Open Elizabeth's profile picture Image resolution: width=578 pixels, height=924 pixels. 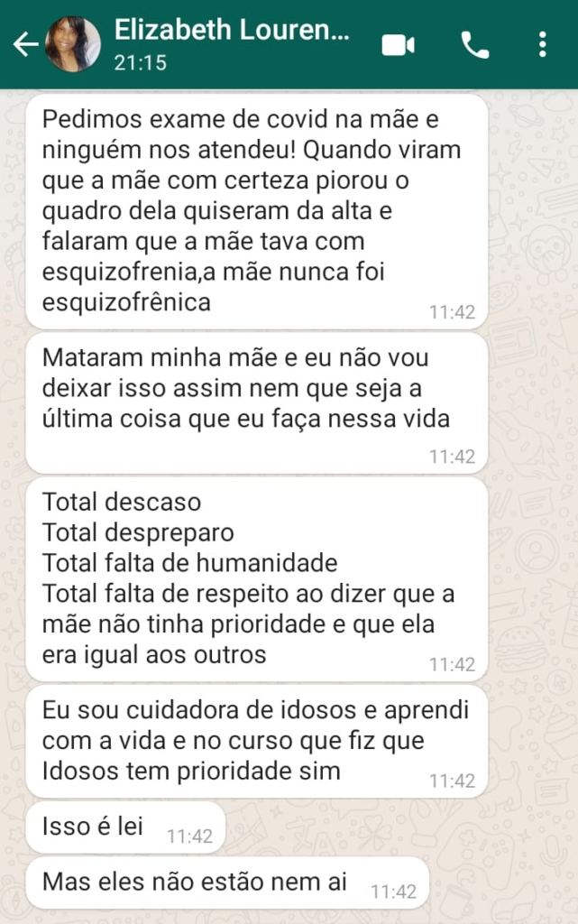pos(73,44)
